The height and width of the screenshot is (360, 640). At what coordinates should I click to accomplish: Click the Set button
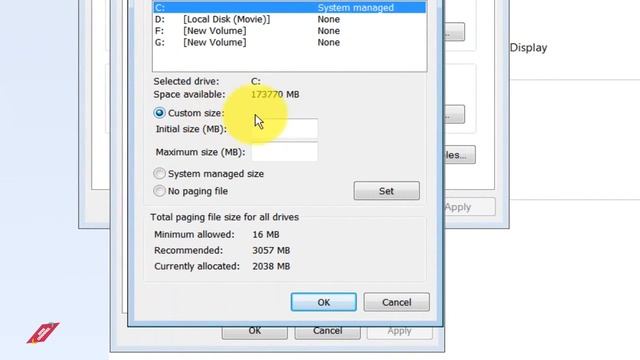pos(386,191)
